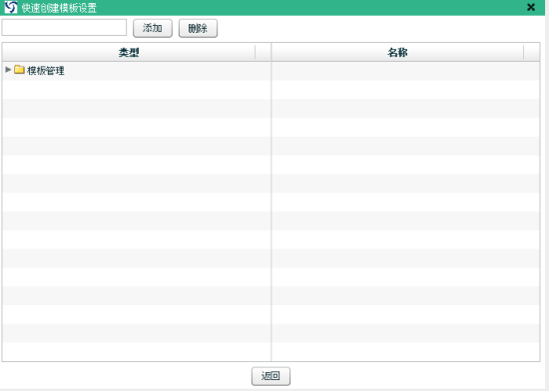Select first empty 类型 row below 模板管理
The width and height of the screenshot is (549, 392).
(136, 90)
